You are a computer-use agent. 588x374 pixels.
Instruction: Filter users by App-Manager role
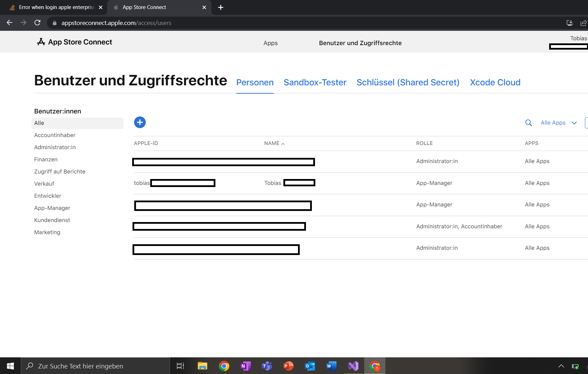[x=52, y=208]
